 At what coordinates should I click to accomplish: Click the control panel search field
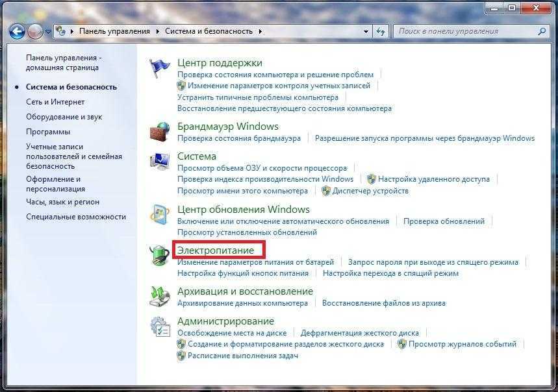467,31
